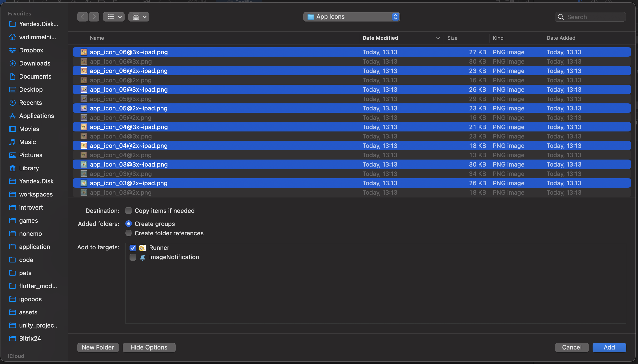Check the ImageNotification target checkbox
The image size is (638, 364).
point(133,257)
